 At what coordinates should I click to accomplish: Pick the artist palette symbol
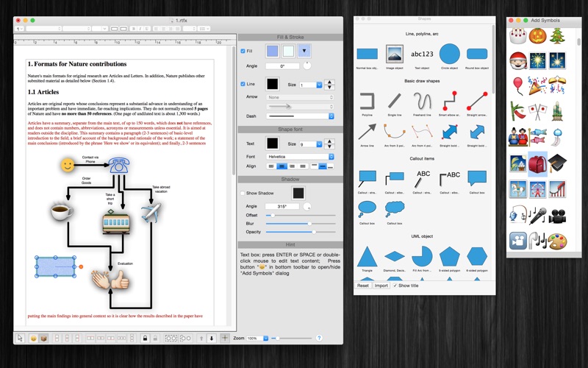(557, 241)
